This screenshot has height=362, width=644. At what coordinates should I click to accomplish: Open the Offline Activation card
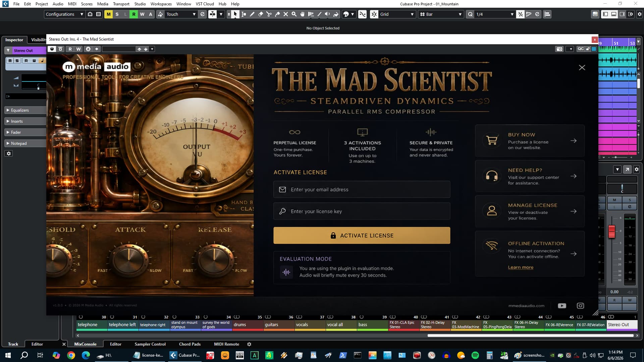tap(530, 254)
